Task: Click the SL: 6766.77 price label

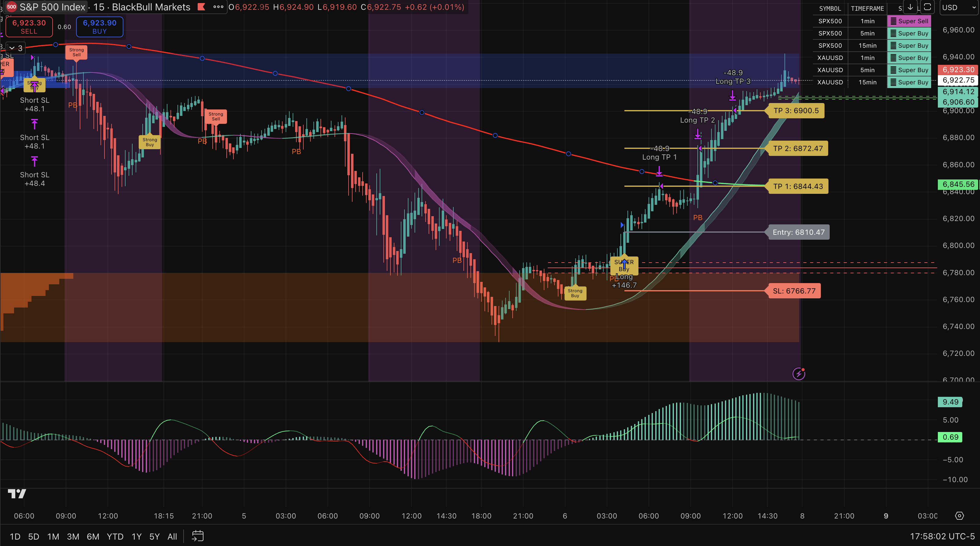Action: point(794,291)
